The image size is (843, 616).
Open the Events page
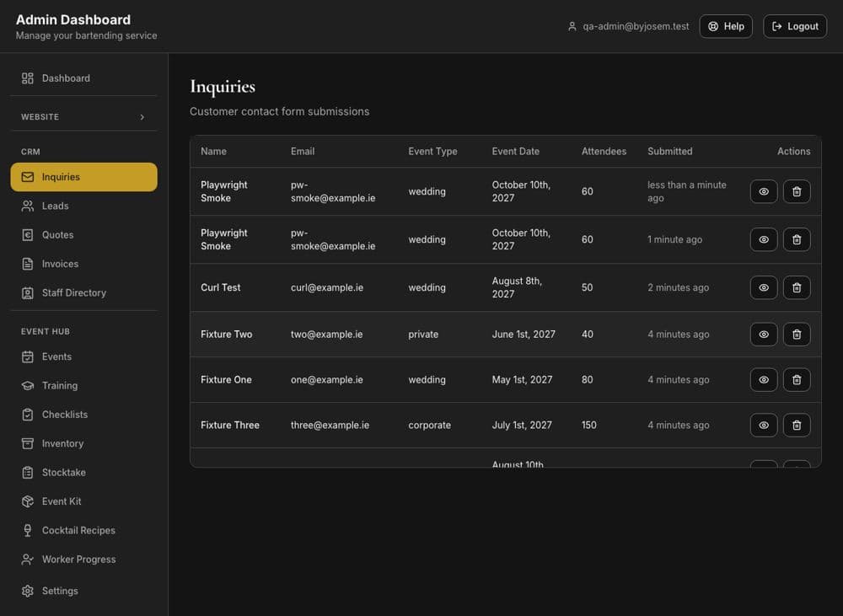(x=83, y=357)
